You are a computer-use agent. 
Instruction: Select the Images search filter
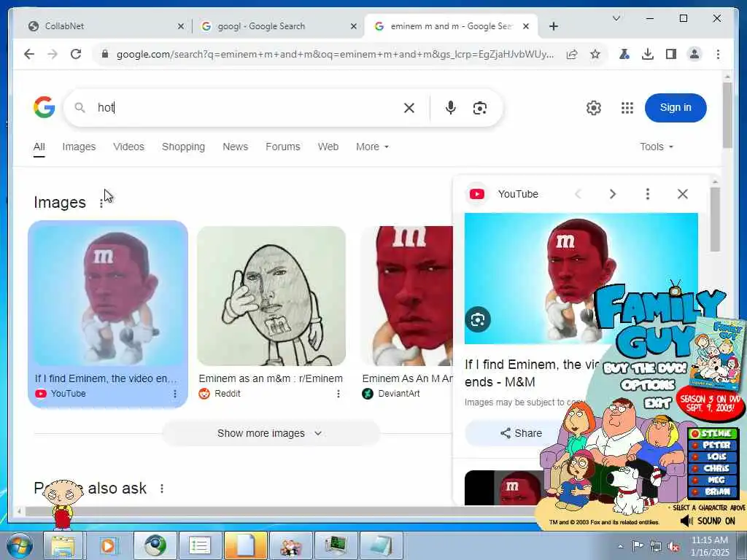click(x=79, y=147)
